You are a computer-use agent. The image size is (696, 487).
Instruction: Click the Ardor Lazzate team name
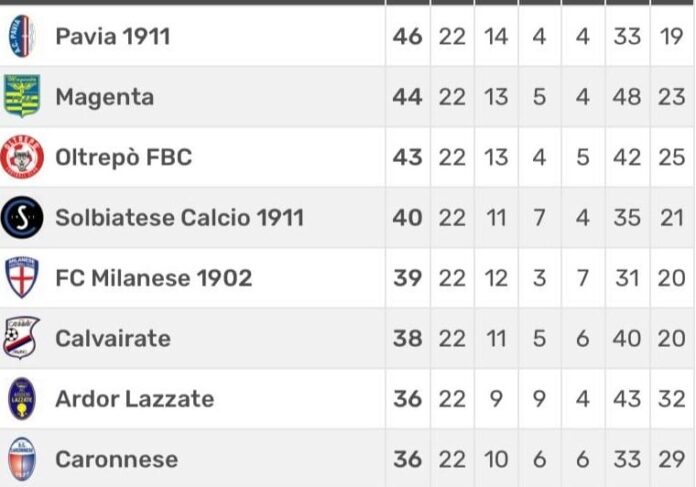[x=134, y=399]
